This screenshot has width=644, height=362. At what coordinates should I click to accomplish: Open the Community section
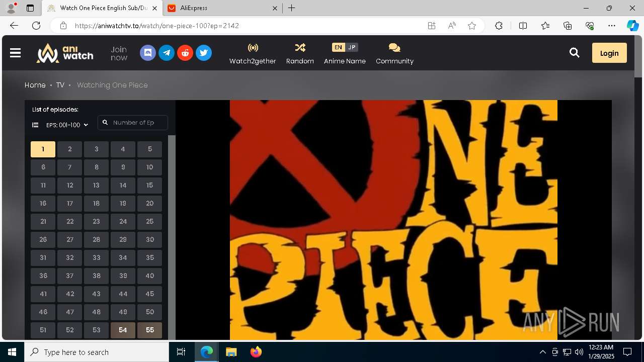click(x=394, y=54)
